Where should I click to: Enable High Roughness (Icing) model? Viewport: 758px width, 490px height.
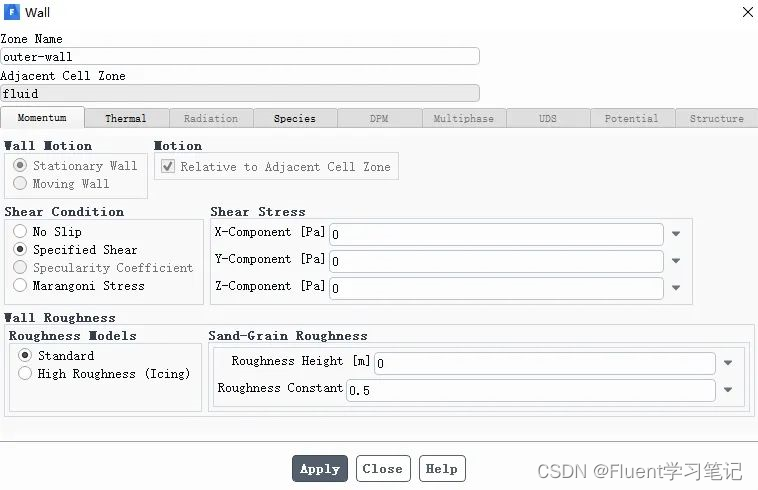(25, 374)
